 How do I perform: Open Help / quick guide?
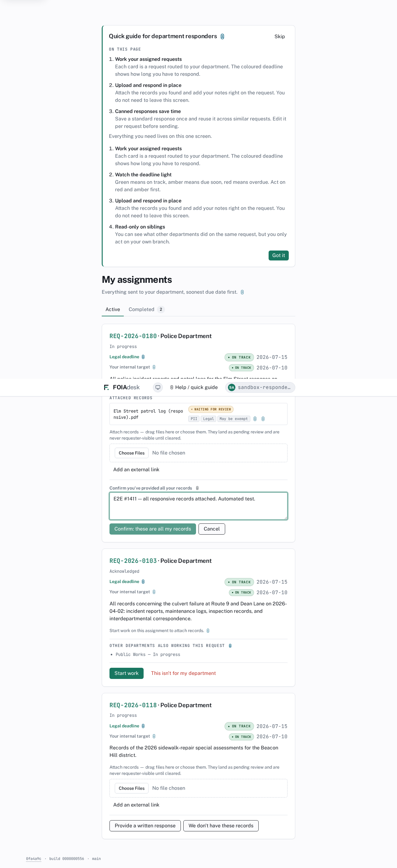194,387
